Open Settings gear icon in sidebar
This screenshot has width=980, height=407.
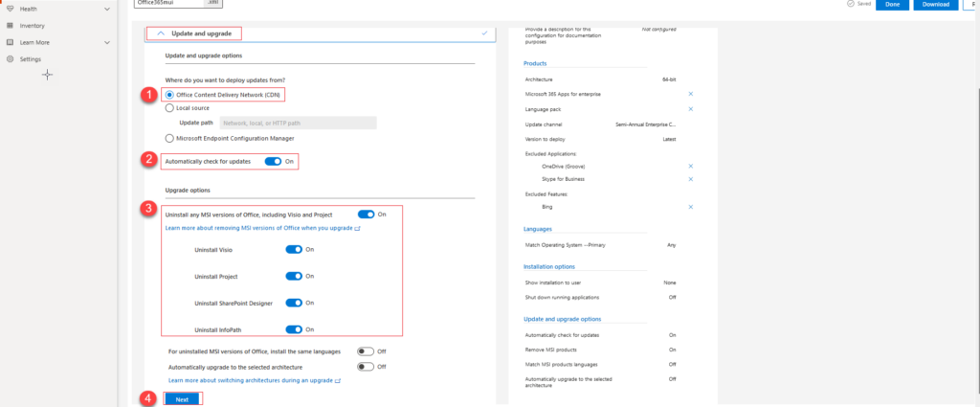click(10, 59)
